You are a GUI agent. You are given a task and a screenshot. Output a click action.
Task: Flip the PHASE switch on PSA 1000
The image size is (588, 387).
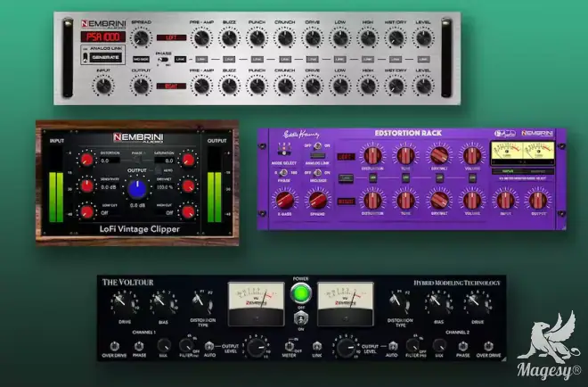pyautogui.click(x=164, y=60)
